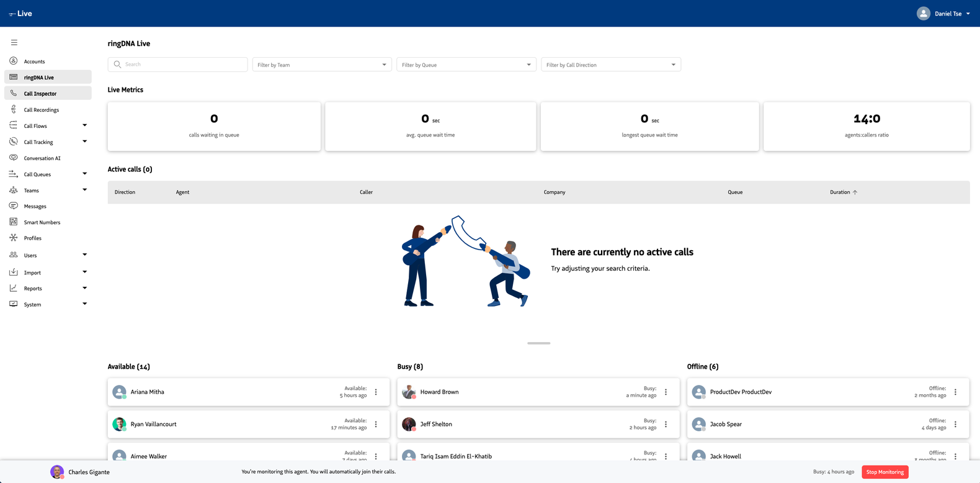Click Charles Gigante's avatar in monitoring bar

57,472
